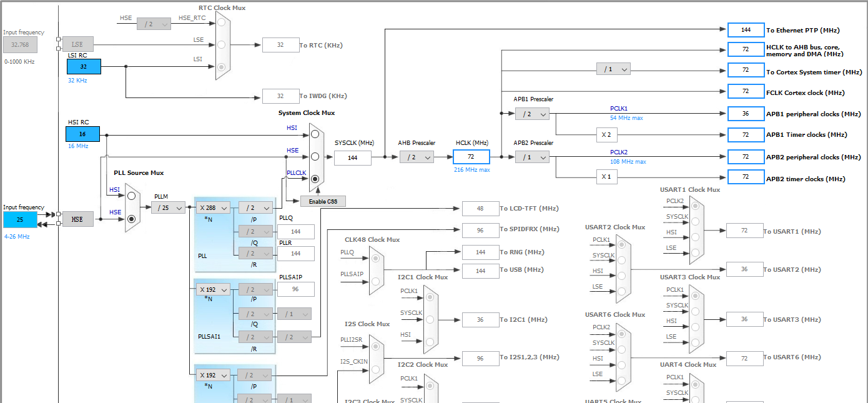Open the APB2 Prescaler dropdown

pyautogui.click(x=532, y=157)
